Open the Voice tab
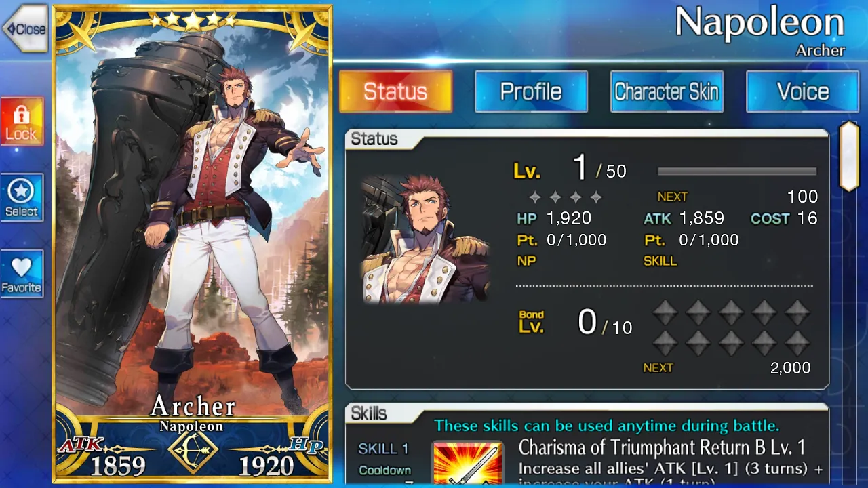 click(803, 91)
